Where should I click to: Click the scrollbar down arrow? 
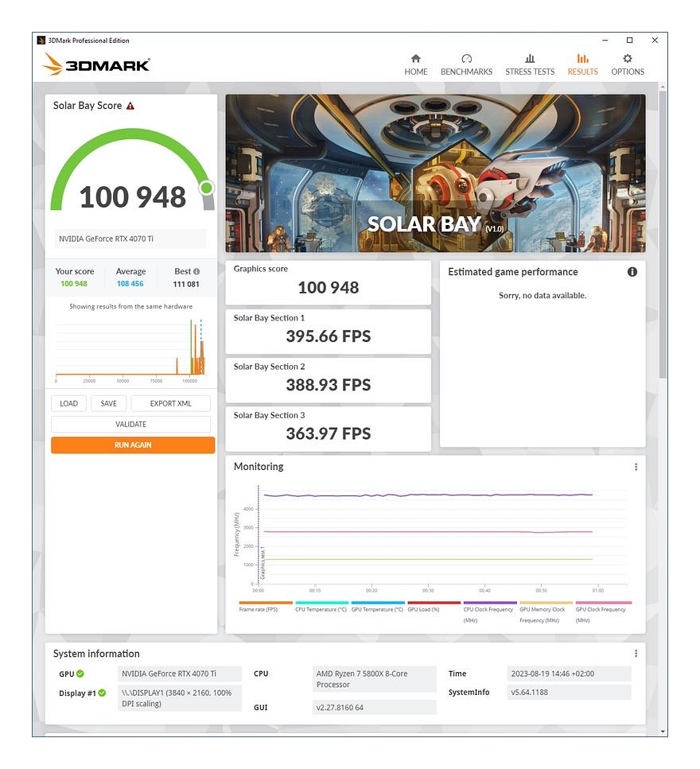tap(663, 732)
